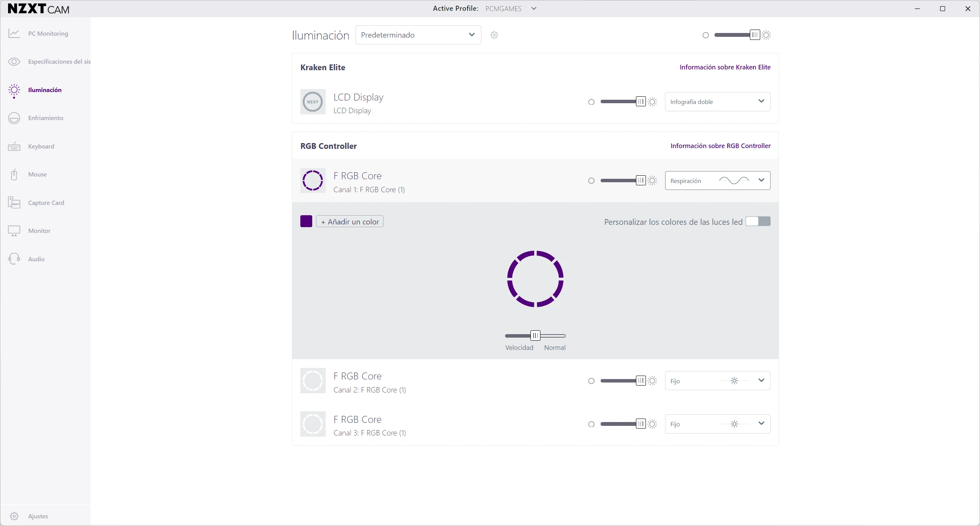Click max brightness sun icon for LCD Display
Viewport: 980px width, 526px height.
652,102
